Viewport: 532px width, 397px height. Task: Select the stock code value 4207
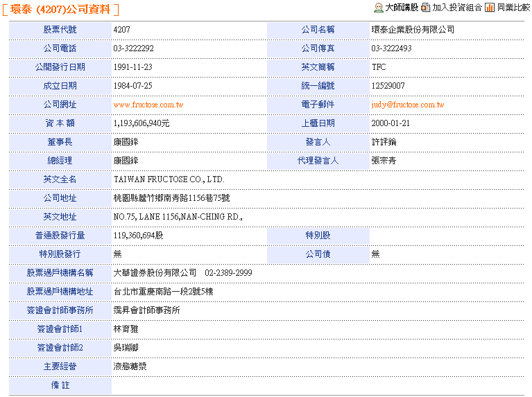coord(122,30)
